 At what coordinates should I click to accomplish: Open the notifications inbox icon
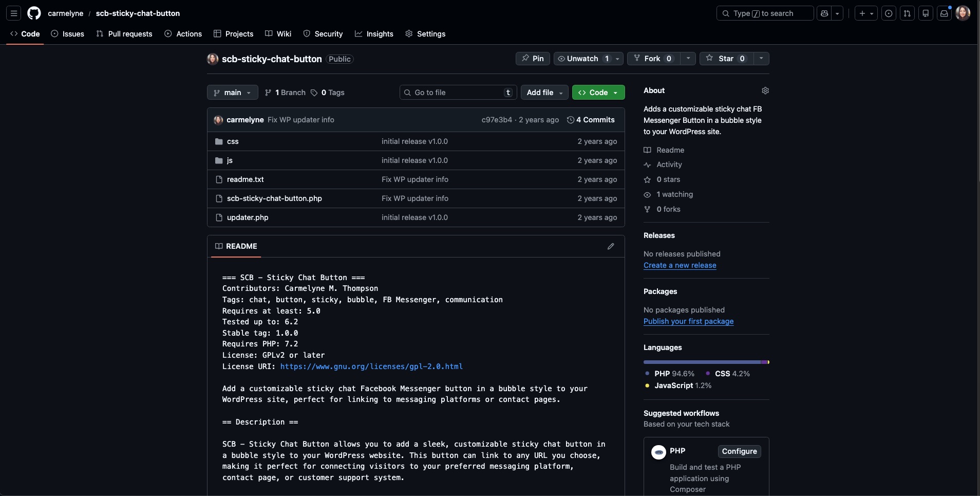coord(944,13)
